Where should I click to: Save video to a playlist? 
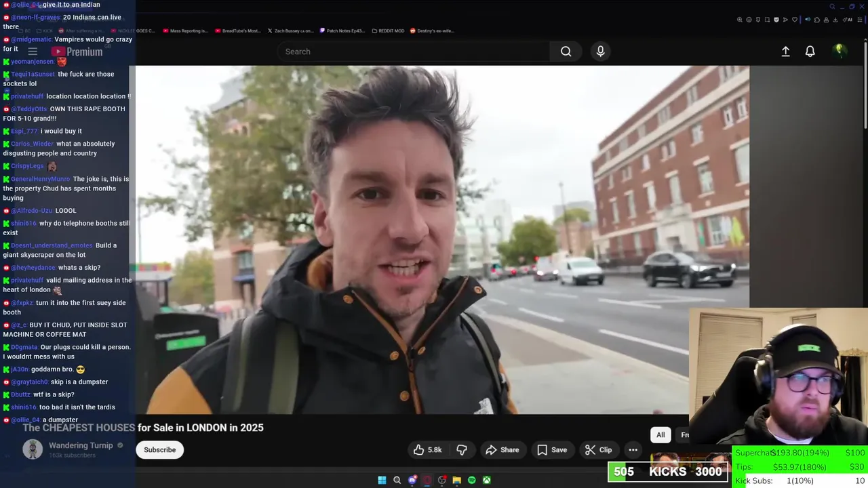click(x=552, y=450)
